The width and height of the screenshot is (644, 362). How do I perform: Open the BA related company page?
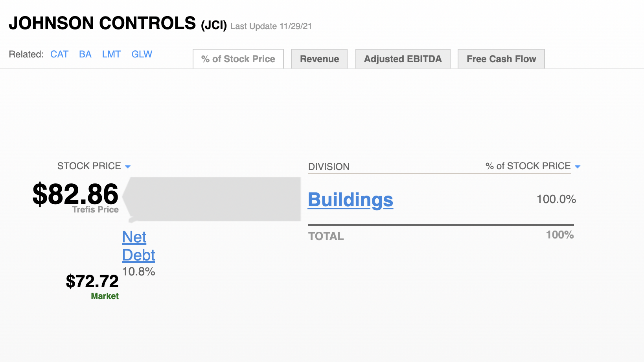pyautogui.click(x=85, y=54)
